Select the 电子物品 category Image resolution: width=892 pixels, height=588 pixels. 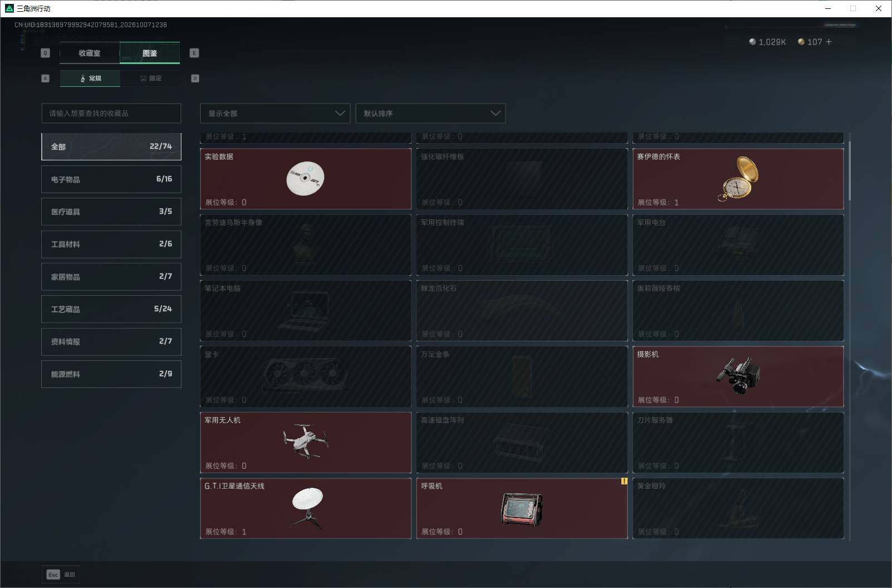[111, 179]
